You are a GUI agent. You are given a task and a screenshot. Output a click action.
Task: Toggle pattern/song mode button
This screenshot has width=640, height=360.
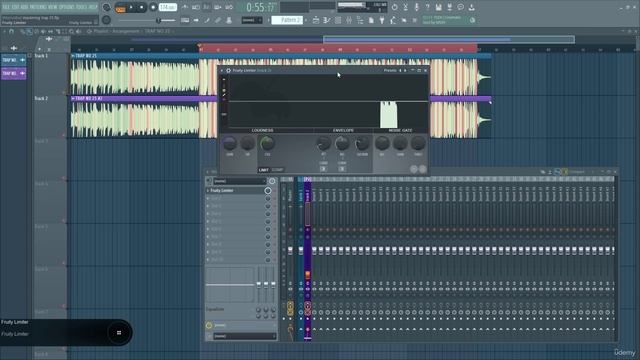120,7
